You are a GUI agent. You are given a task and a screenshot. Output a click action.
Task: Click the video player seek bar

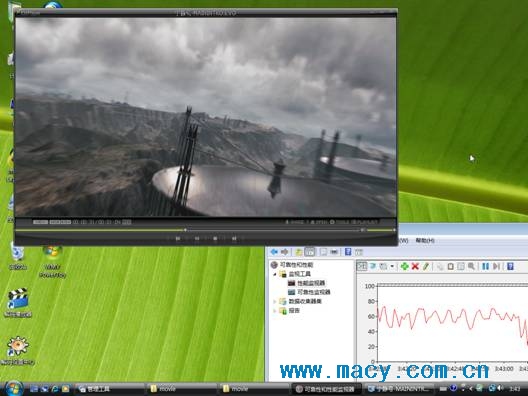(x=189, y=230)
